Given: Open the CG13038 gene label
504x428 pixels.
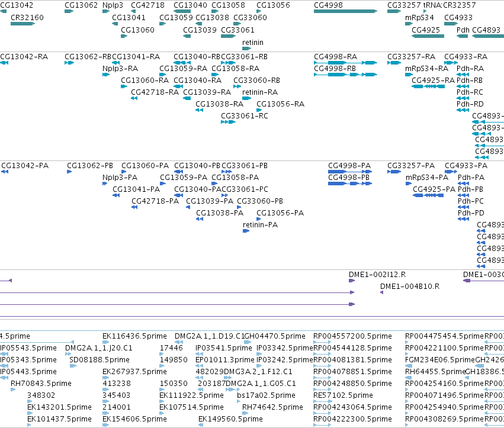Looking at the screenshot, I should point(213,18).
